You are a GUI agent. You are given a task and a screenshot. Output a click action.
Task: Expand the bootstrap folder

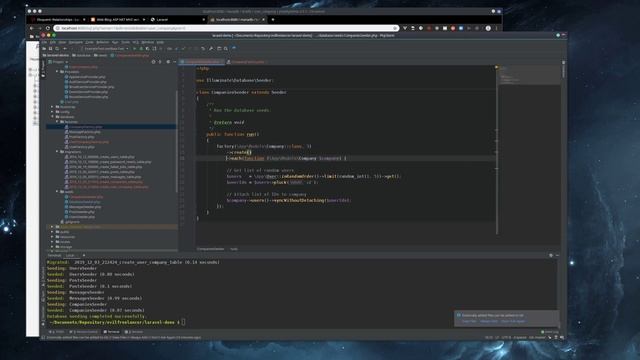click(x=52, y=107)
